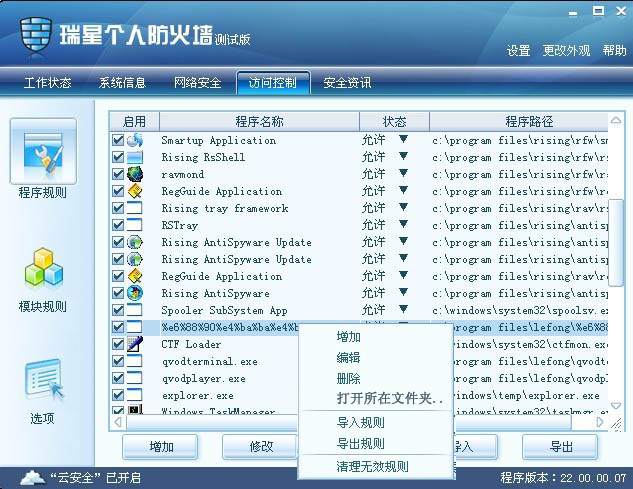Click the Spooler SubSystem App icon

pos(134,310)
